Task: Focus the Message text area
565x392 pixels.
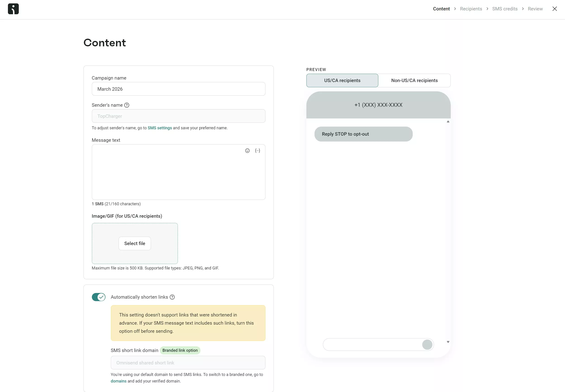Action: [x=179, y=172]
